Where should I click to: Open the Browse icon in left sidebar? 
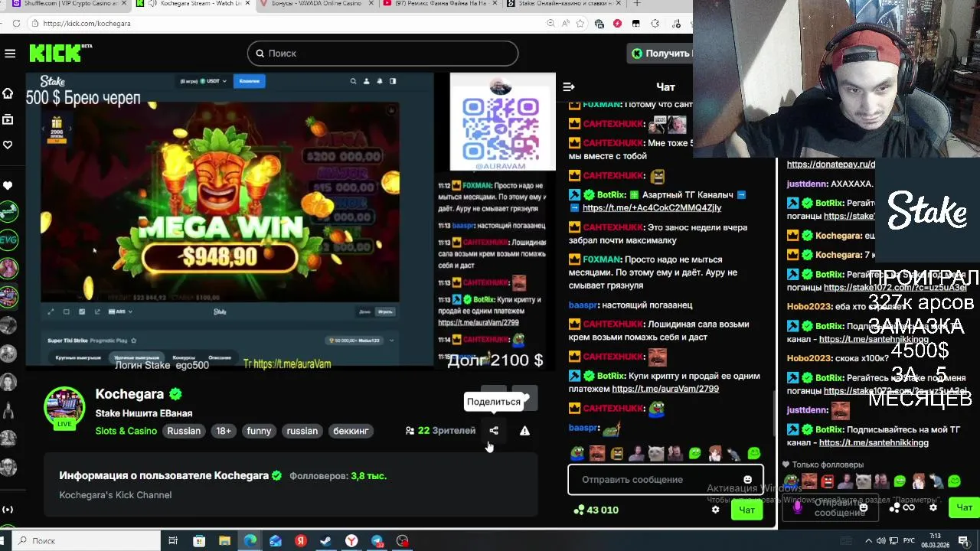tap(8, 119)
